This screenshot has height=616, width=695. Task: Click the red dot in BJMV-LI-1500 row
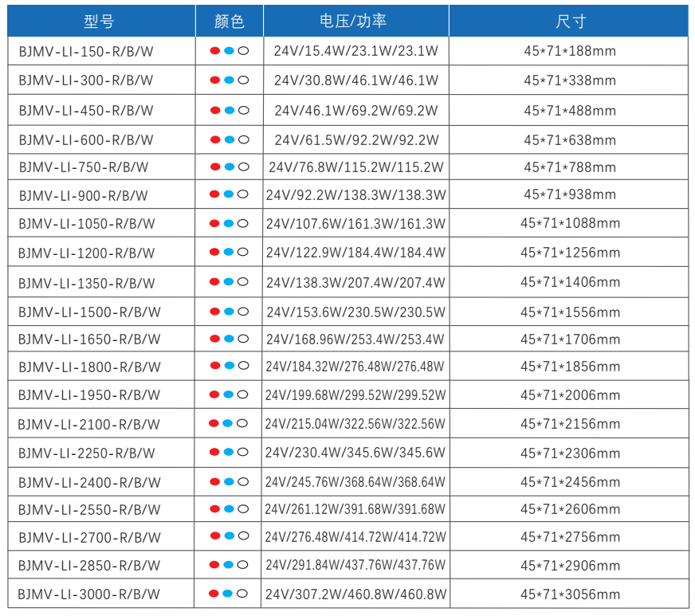click(215, 312)
